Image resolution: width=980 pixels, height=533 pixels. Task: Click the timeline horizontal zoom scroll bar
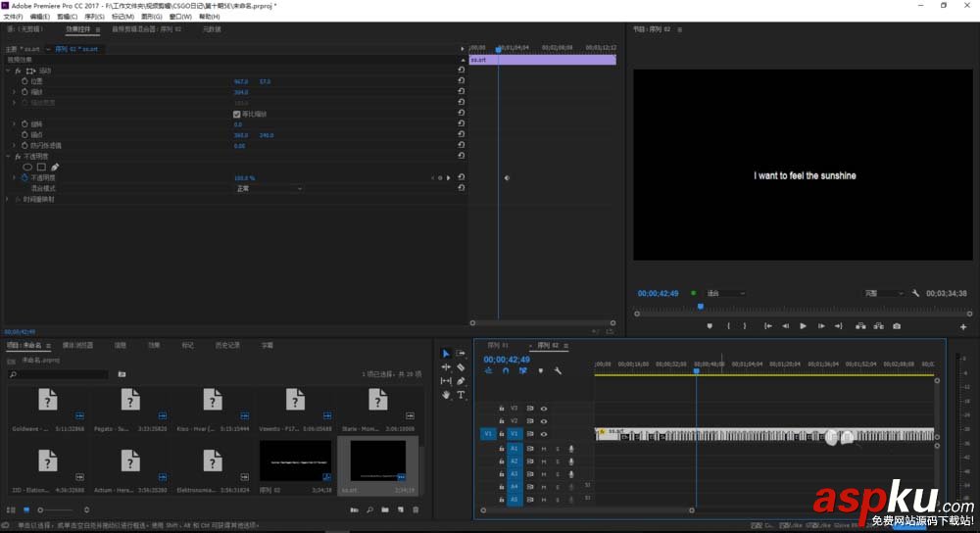[587, 509]
